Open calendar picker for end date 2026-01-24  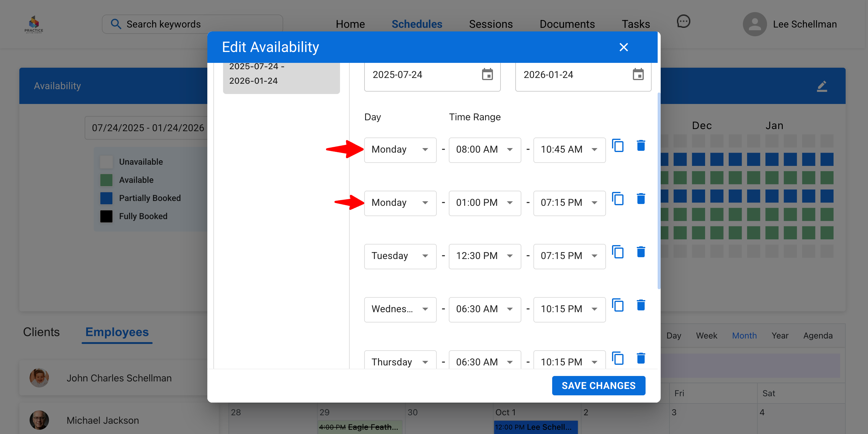click(638, 74)
